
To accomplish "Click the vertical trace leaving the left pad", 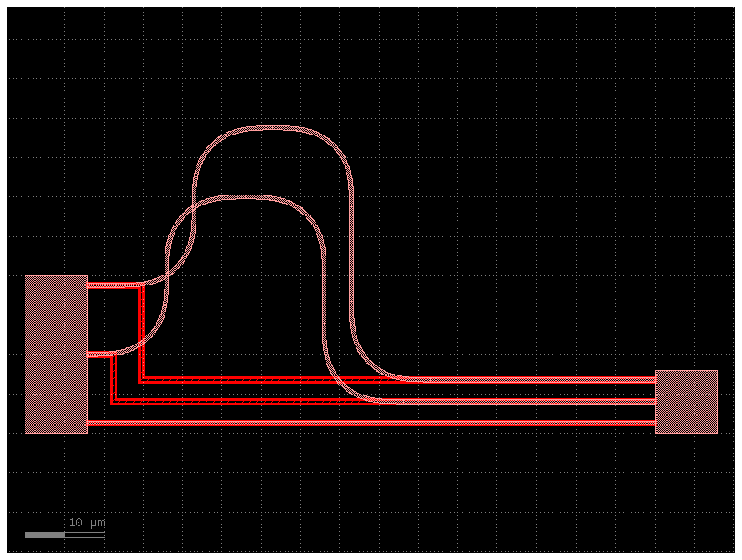I will point(143,327).
